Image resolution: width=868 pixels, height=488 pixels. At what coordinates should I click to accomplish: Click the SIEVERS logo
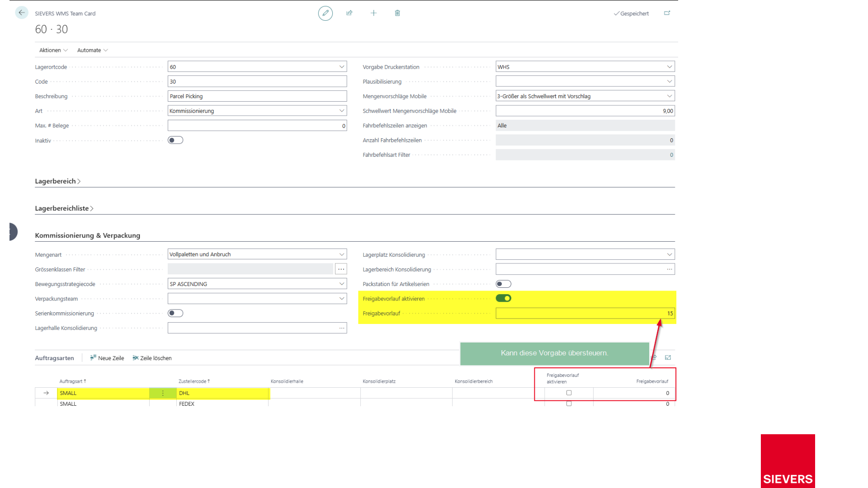788,461
